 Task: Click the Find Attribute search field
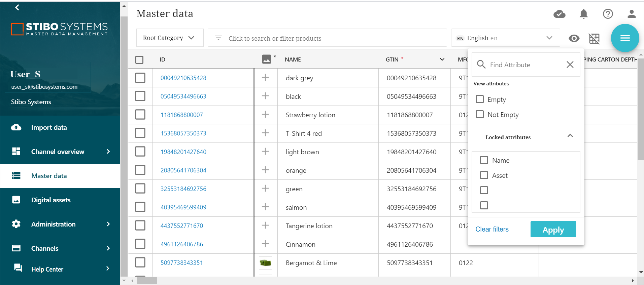click(x=525, y=65)
